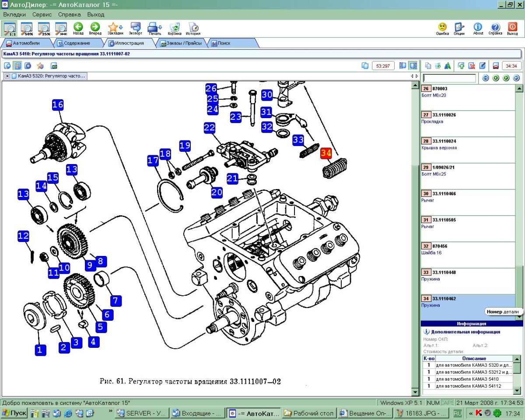Open Опции settings
Viewport: 525px width, 420px height.
[x=459, y=28]
